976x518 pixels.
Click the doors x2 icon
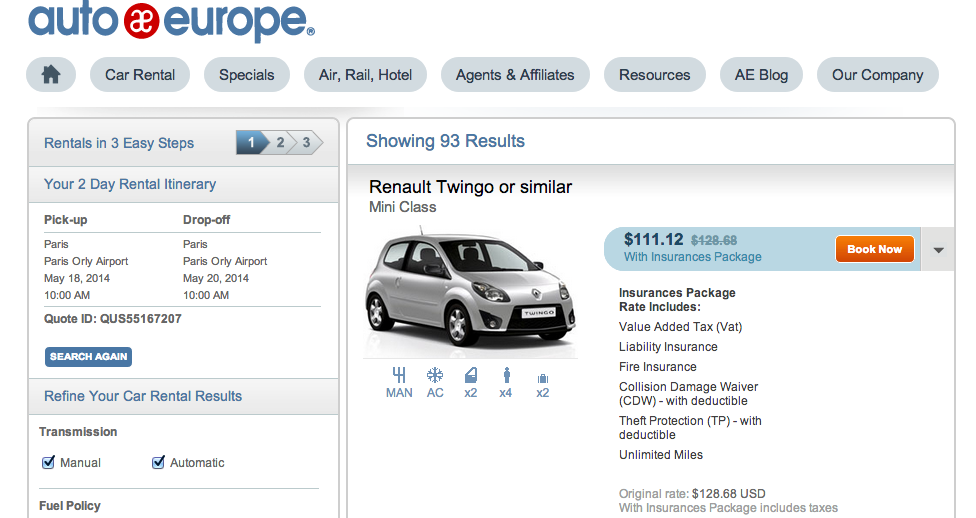point(471,383)
